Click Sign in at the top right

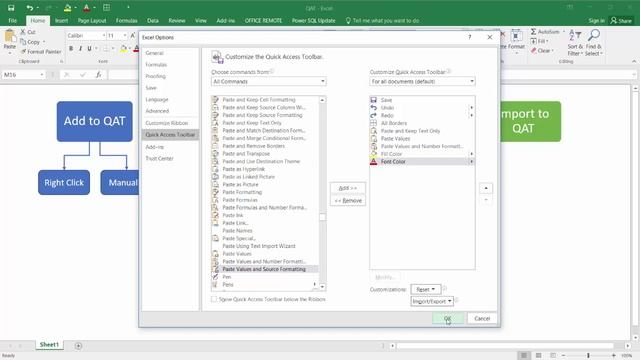596,20
